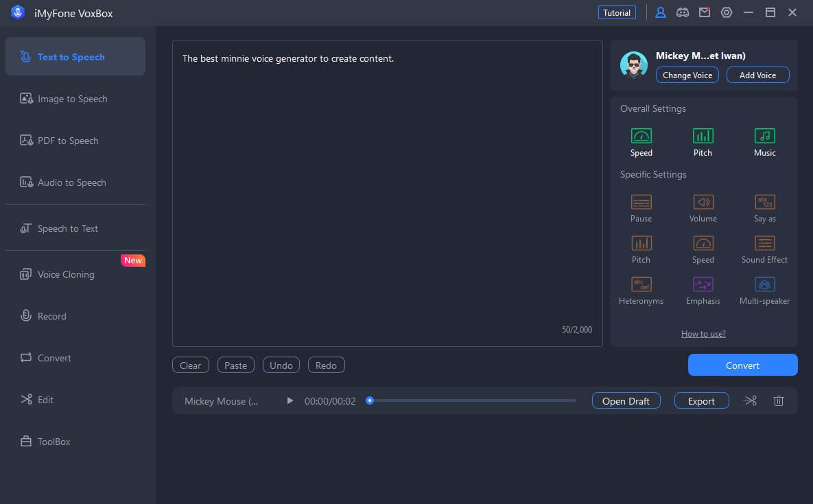This screenshot has width=813, height=504.
Task: Click the Add Voice button
Action: 757,75
